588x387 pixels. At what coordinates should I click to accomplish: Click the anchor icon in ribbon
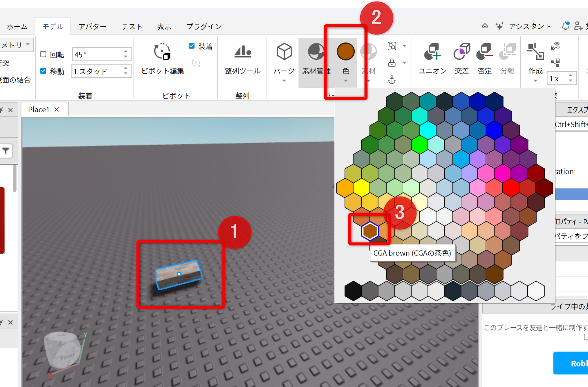[392, 80]
